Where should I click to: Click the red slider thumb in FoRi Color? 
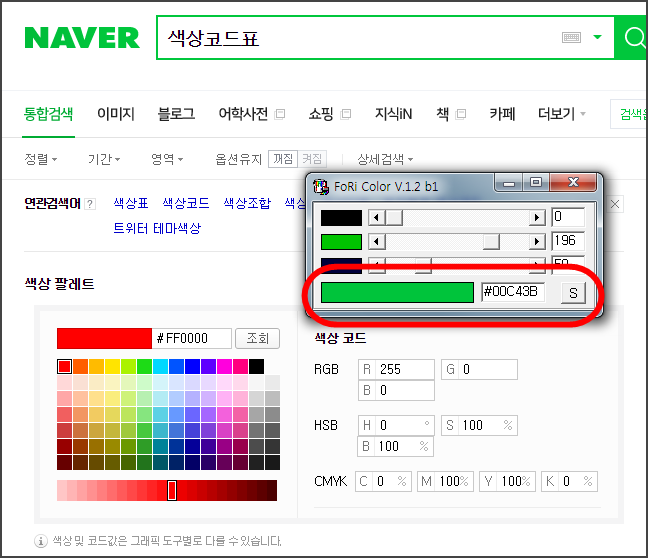(394, 217)
